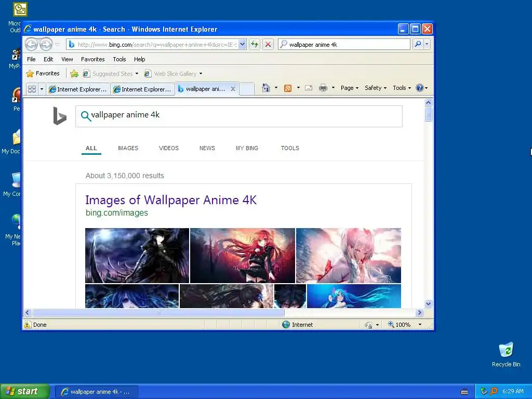532x399 pixels.
Task: Open Images of Wallpaper Anime 4K link
Action: click(171, 200)
